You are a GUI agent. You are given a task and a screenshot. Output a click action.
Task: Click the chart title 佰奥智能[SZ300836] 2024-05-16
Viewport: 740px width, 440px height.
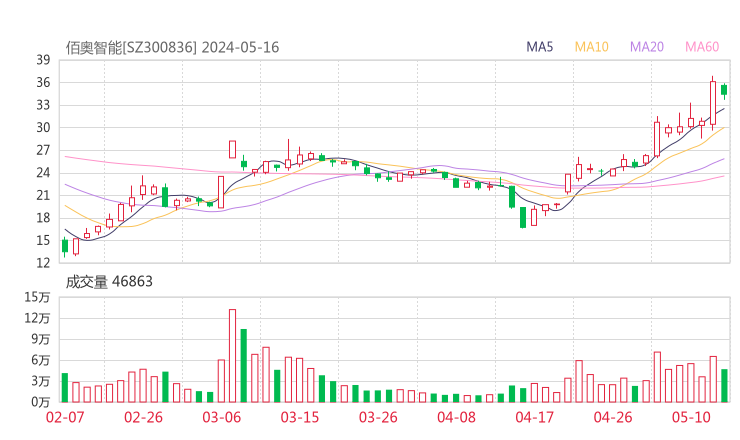coord(172,48)
